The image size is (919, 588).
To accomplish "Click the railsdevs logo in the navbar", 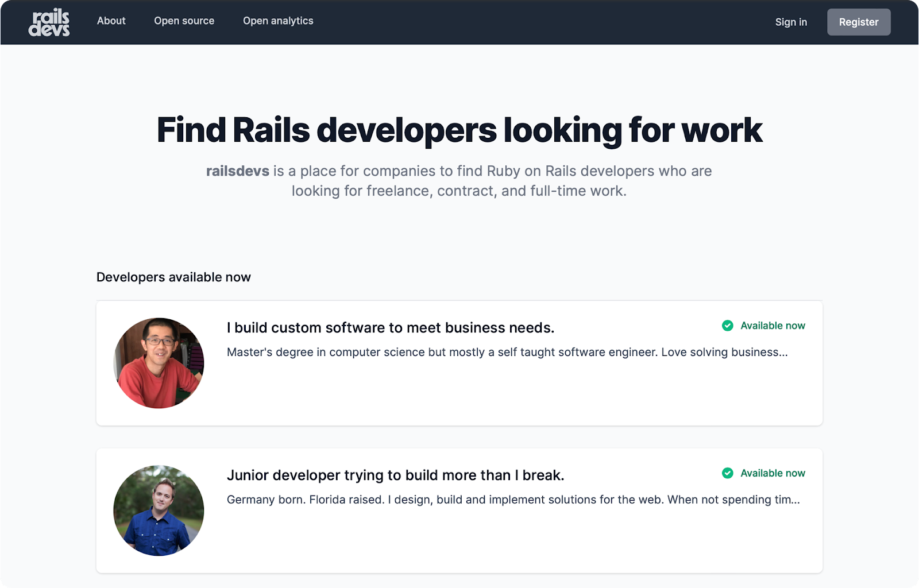I will [x=50, y=22].
